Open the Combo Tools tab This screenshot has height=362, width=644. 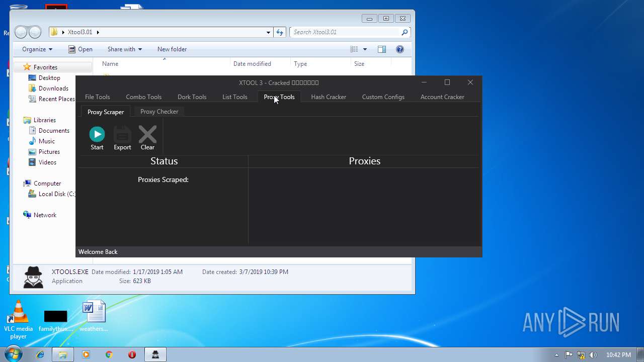point(143,97)
